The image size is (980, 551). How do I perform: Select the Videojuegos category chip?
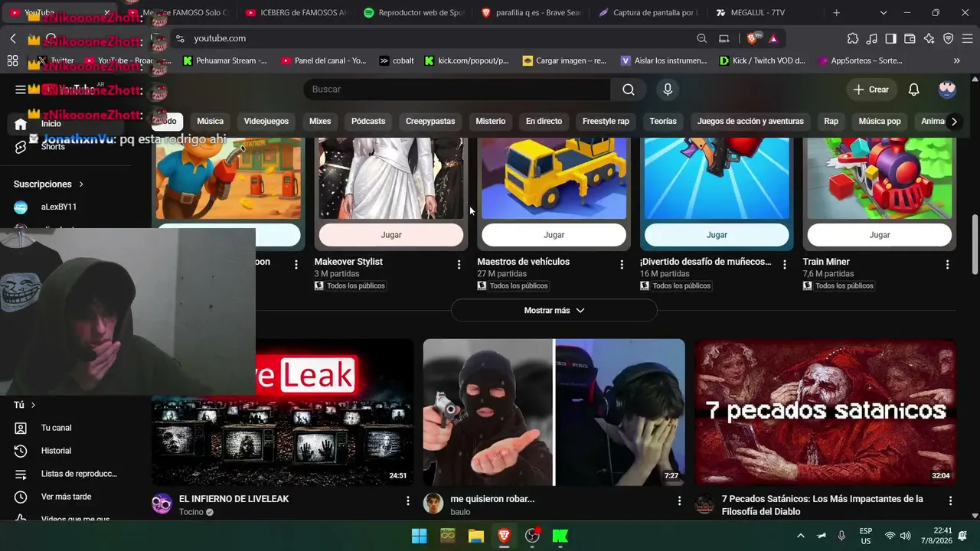(266, 121)
